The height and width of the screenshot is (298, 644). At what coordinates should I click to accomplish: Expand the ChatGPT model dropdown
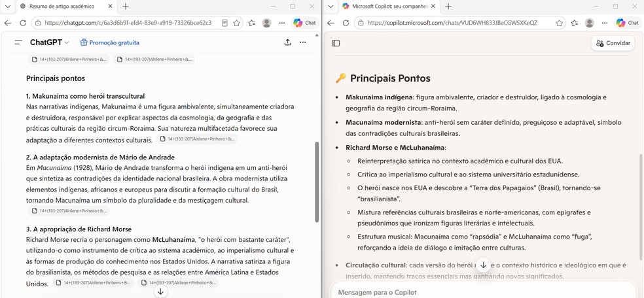(x=49, y=42)
